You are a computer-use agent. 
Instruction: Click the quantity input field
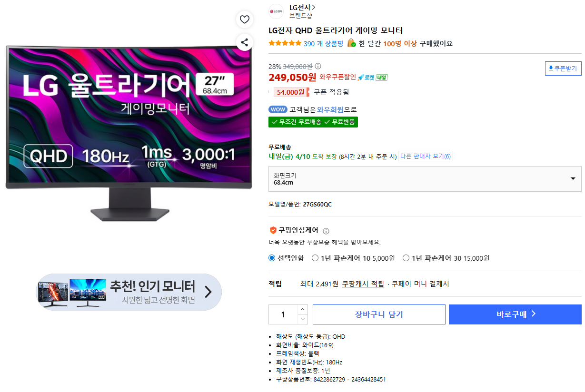point(283,314)
